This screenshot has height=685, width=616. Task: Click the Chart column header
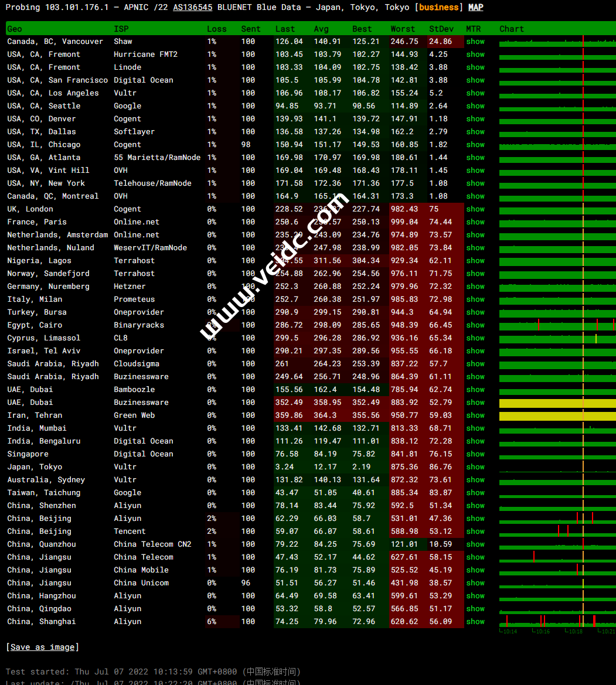[x=512, y=29]
